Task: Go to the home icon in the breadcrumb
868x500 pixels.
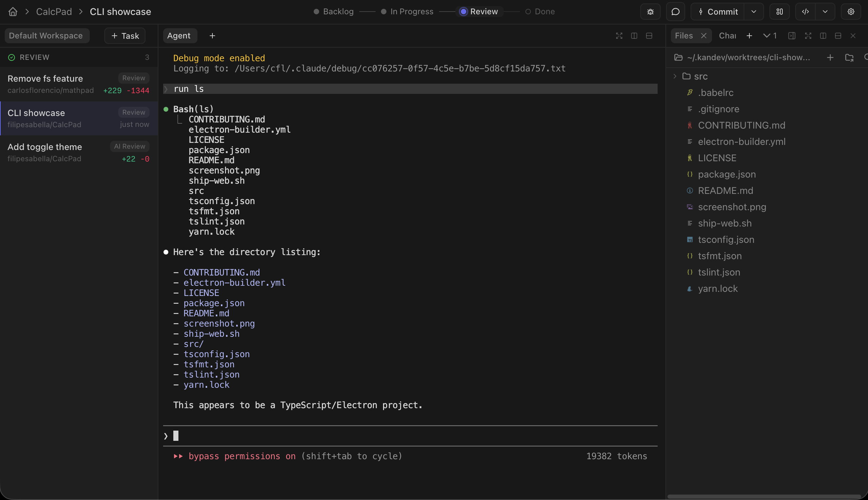Action: [13, 12]
